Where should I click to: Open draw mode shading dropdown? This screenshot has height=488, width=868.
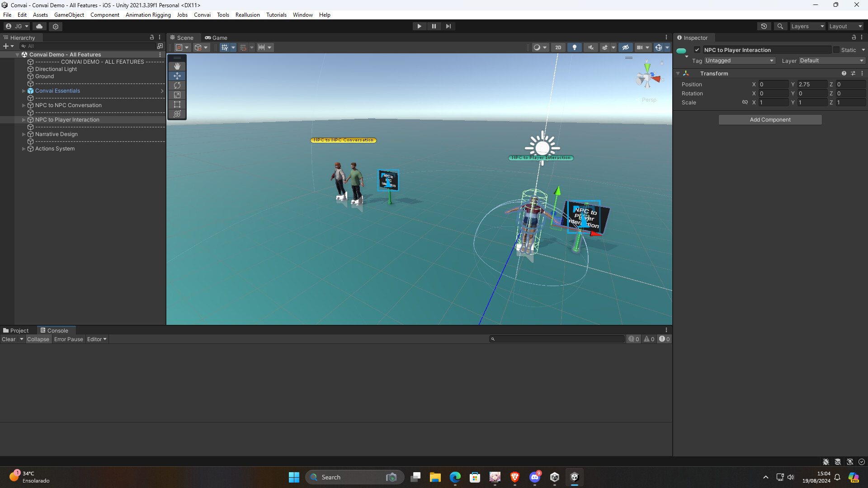(540, 47)
